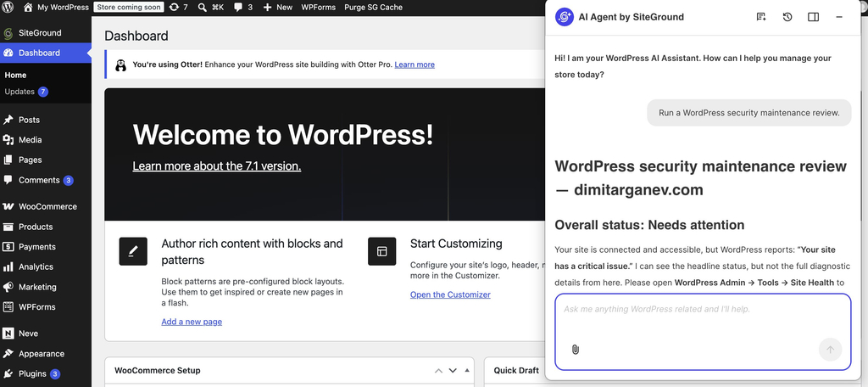Toggle the WooCommerce Setup panel collapse
Viewport: 868px width, 387px height.
tap(467, 370)
